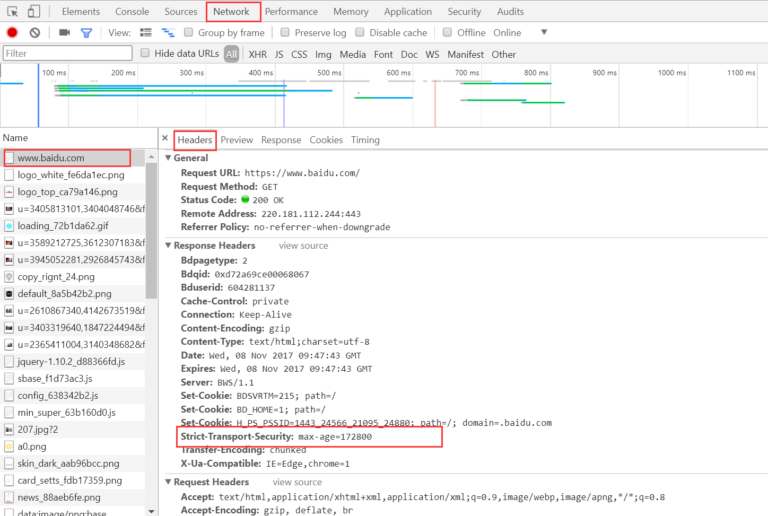Click view source for Response Headers
Image resolution: width=768 pixels, height=516 pixels.
point(304,246)
